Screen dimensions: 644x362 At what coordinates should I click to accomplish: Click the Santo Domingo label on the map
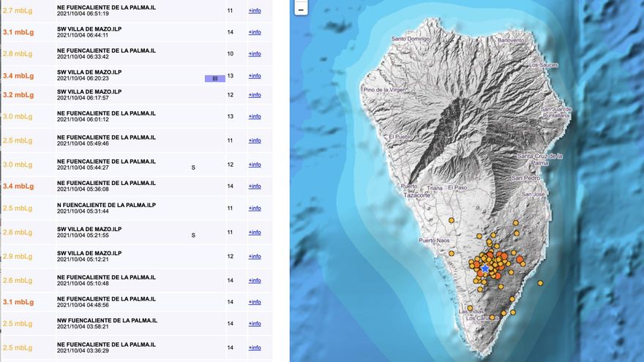tap(411, 39)
